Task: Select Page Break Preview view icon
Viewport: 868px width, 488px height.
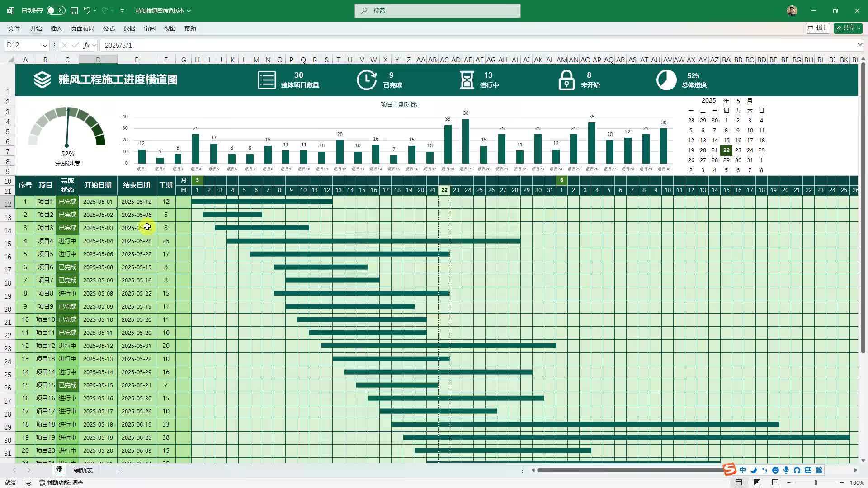Action: [x=775, y=483]
